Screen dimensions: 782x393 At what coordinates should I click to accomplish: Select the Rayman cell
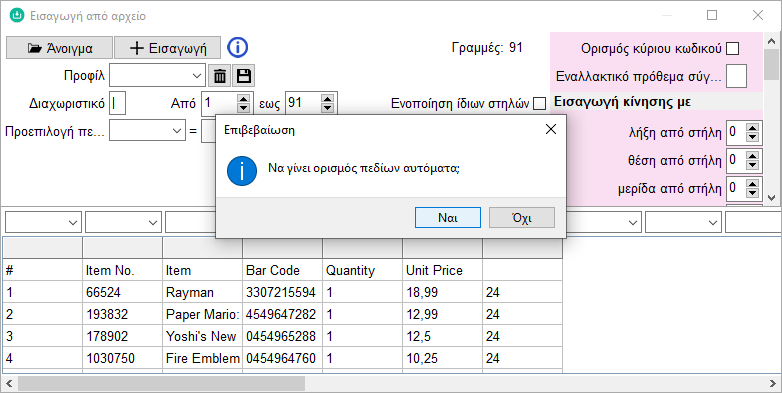(x=202, y=292)
